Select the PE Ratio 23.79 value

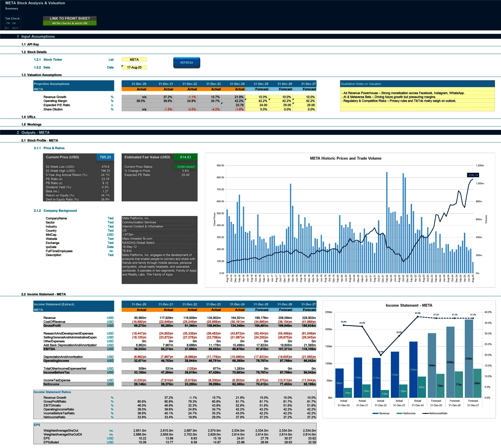pos(105,179)
